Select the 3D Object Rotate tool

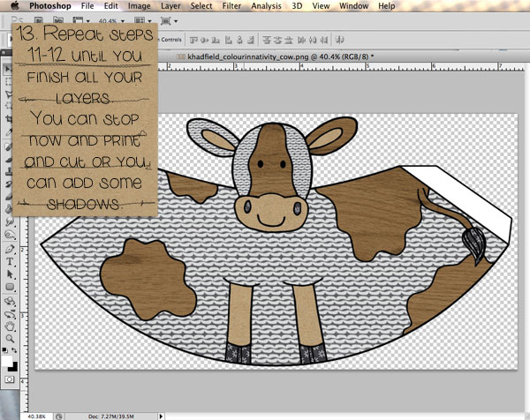pyautogui.click(x=10, y=301)
